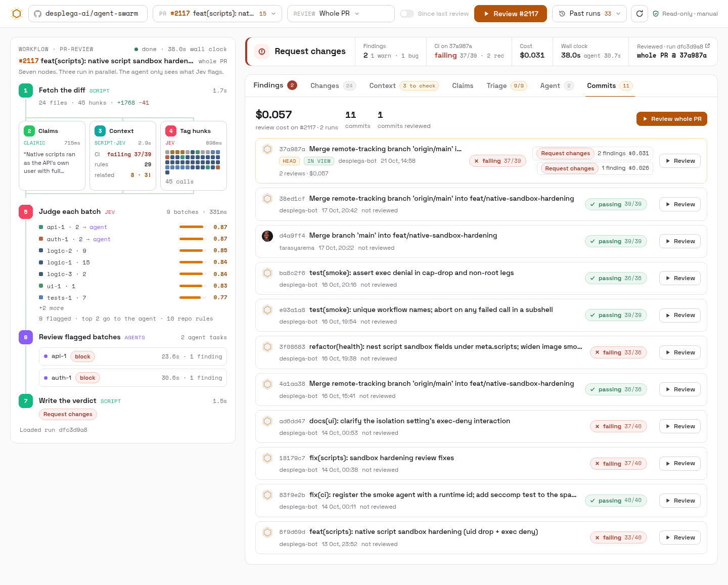This screenshot has height=585, width=728.
Task: Click the alert icon beside Request changes heading
Action: (x=262, y=52)
